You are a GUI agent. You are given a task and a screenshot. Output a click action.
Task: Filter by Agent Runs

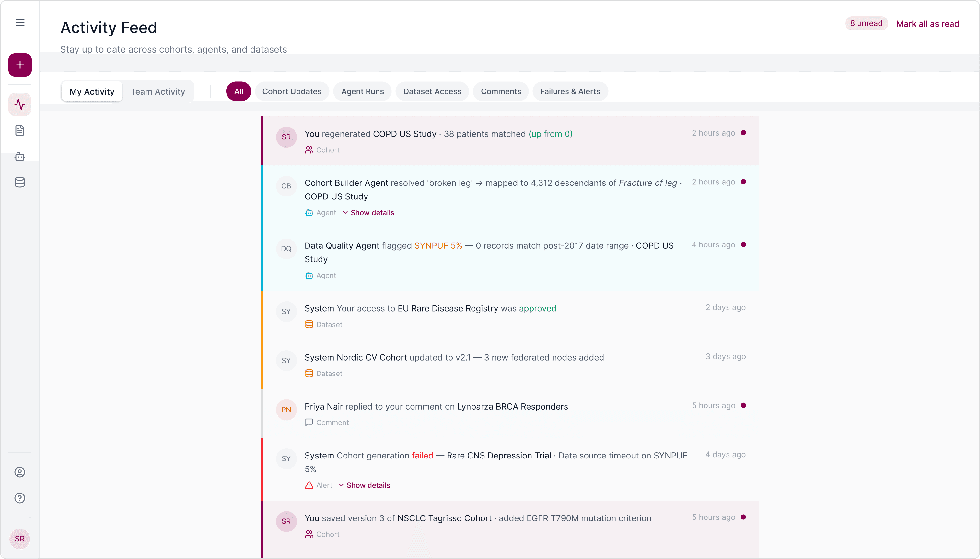363,91
